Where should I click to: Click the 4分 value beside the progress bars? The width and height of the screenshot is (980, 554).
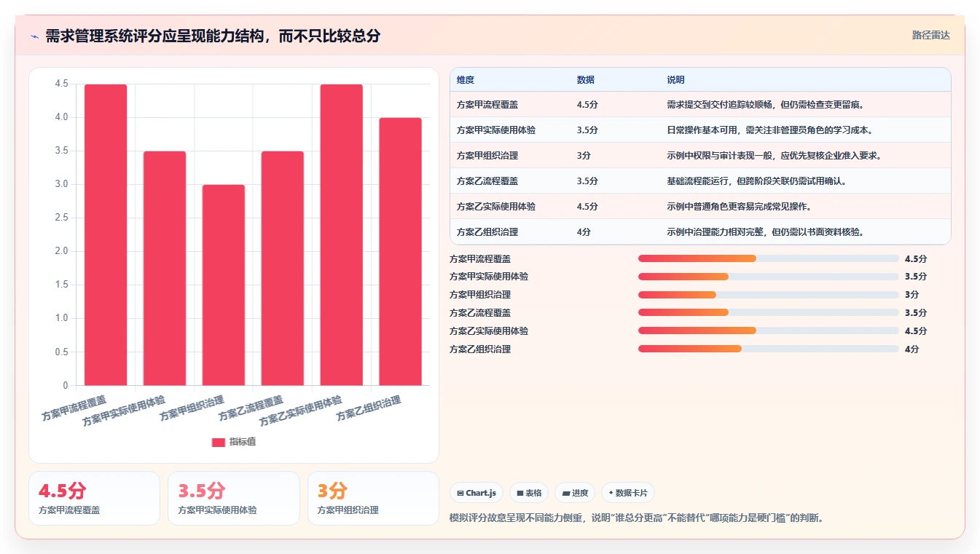[x=912, y=349]
